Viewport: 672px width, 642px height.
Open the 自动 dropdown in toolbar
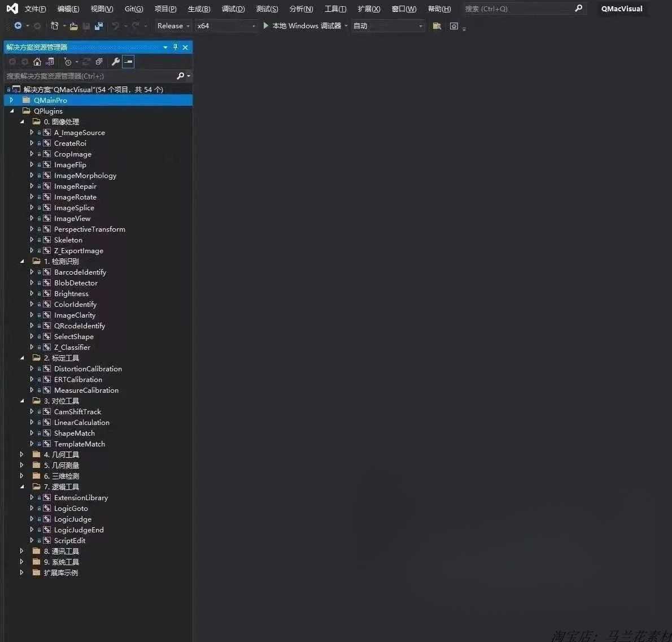coord(387,26)
